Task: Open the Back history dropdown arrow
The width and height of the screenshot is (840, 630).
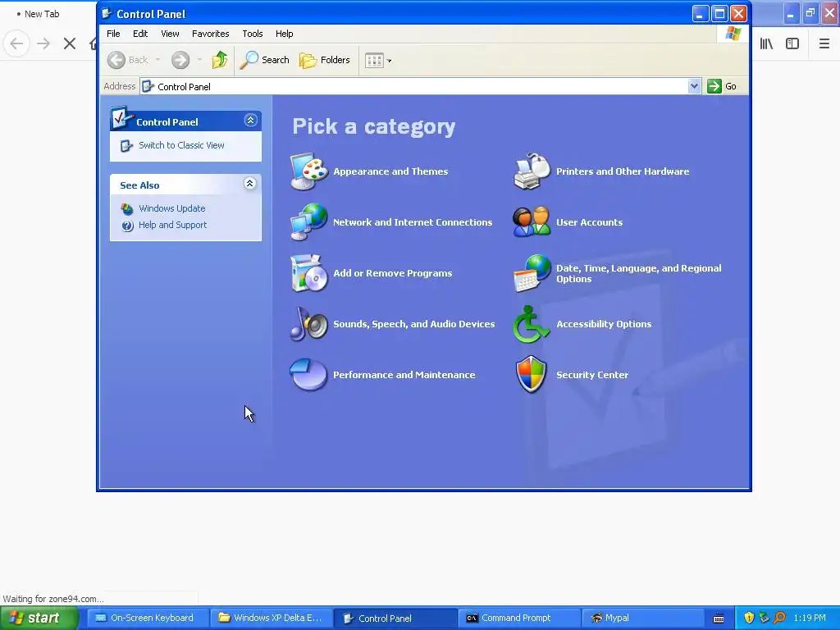Action: click(x=158, y=60)
